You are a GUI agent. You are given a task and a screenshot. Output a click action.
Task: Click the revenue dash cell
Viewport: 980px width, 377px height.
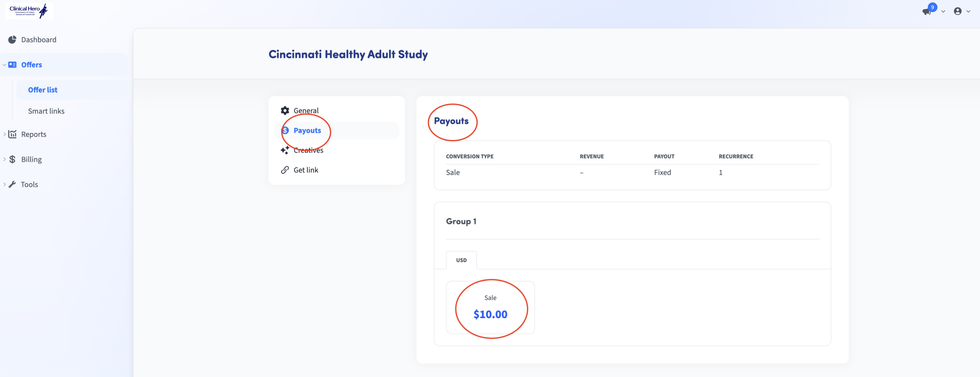(581, 173)
